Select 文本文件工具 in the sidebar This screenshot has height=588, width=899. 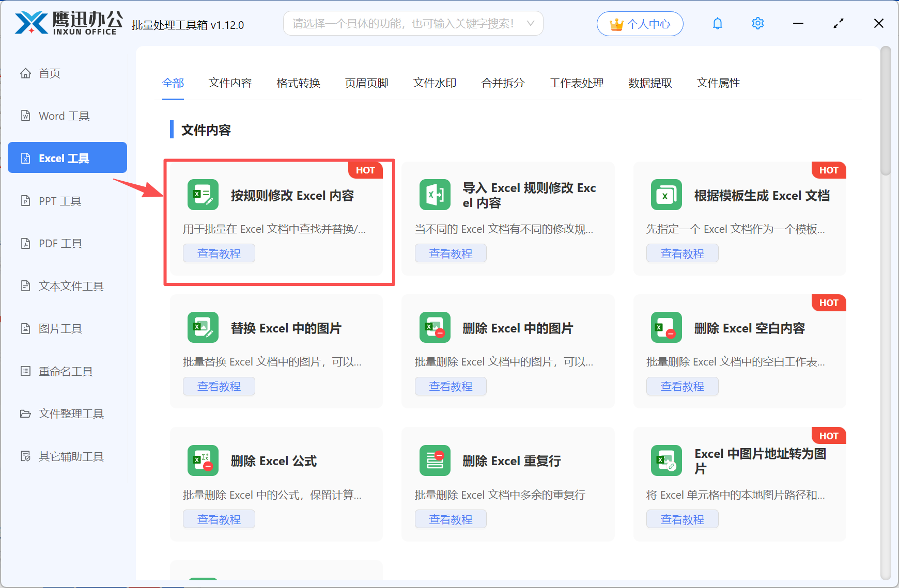(x=70, y=285)
